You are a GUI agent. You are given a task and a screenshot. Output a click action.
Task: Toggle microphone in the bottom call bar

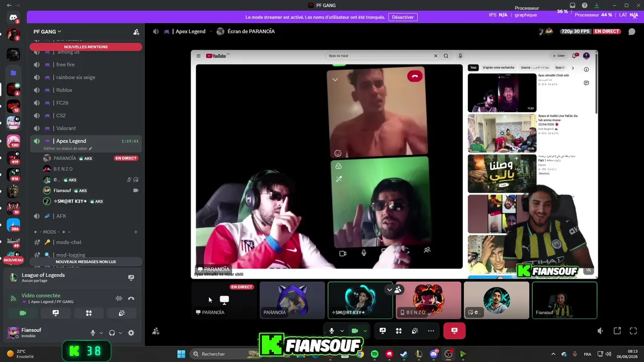pos(332,331)
